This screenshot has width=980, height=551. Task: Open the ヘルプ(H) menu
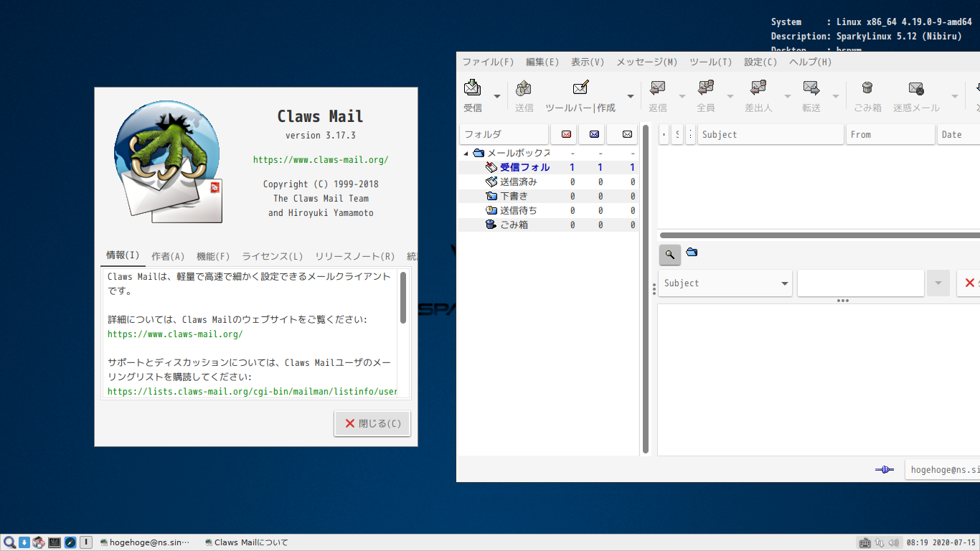(x=811, y=62)
